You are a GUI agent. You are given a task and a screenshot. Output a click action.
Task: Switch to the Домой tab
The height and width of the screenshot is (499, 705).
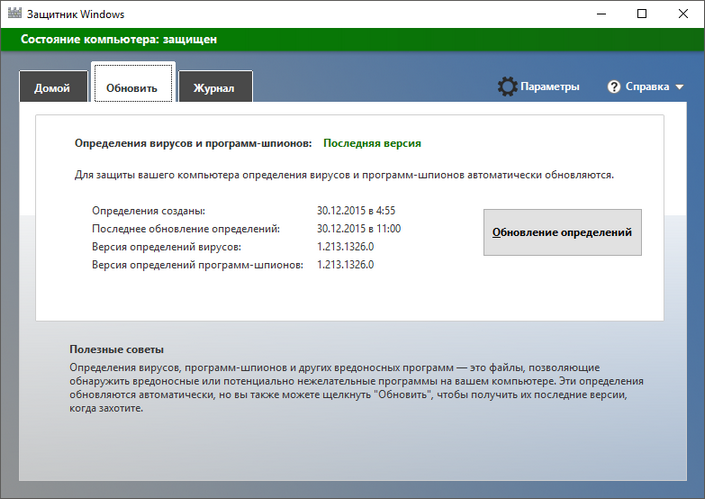tap(52, 88)
